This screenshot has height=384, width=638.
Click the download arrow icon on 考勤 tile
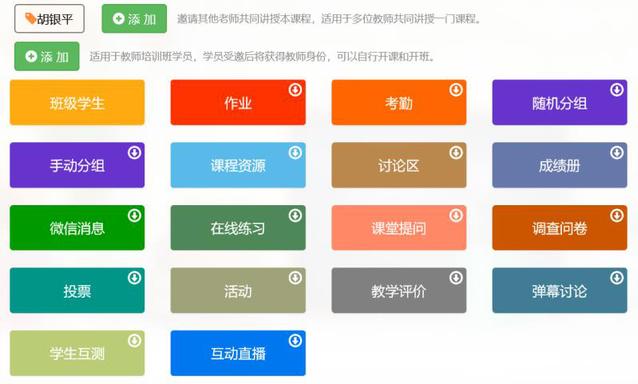point(456,89)
